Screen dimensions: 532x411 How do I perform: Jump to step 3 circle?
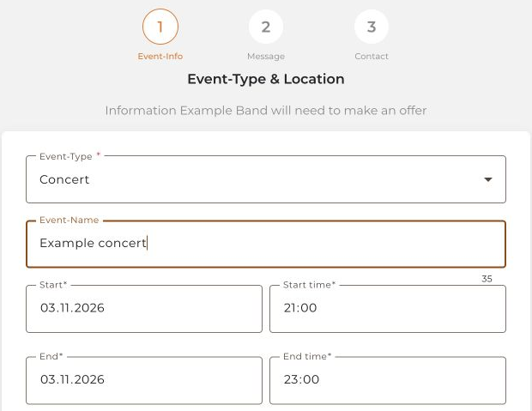372,27
